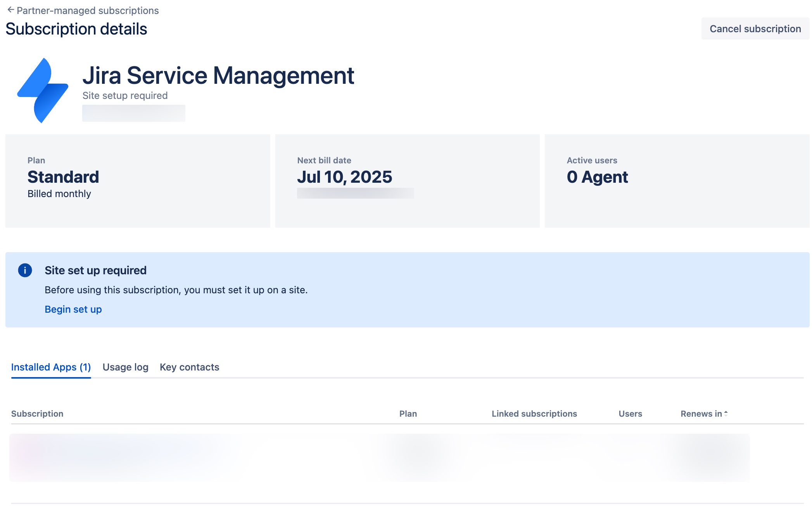812x509 pixels.
Task: Open the Key contacts tab
Action: pos(190,367)
